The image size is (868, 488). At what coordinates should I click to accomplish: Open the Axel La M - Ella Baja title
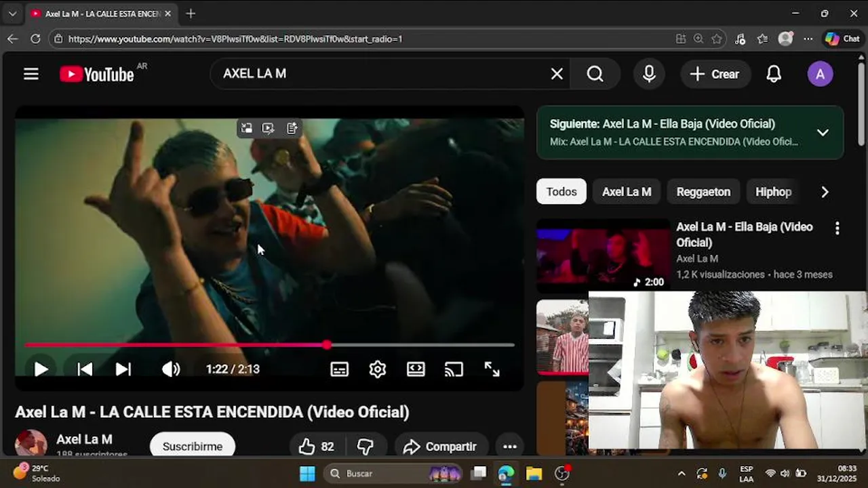pyautogui.click(x=745, y=235)
